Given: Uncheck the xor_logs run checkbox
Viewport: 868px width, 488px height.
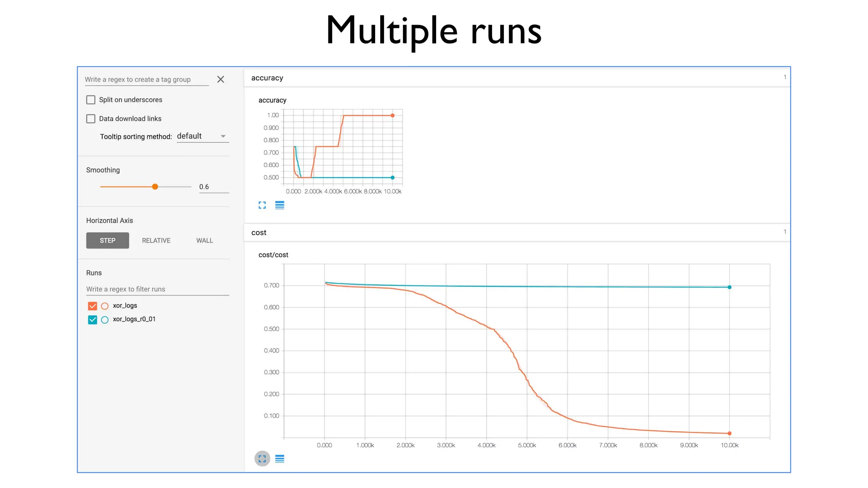Looking at the screenshot, I should tap(92, 306).
